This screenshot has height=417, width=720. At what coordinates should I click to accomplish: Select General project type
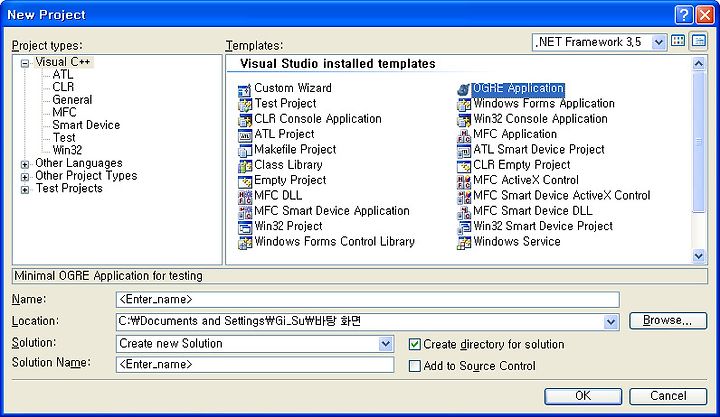(72, 100)
